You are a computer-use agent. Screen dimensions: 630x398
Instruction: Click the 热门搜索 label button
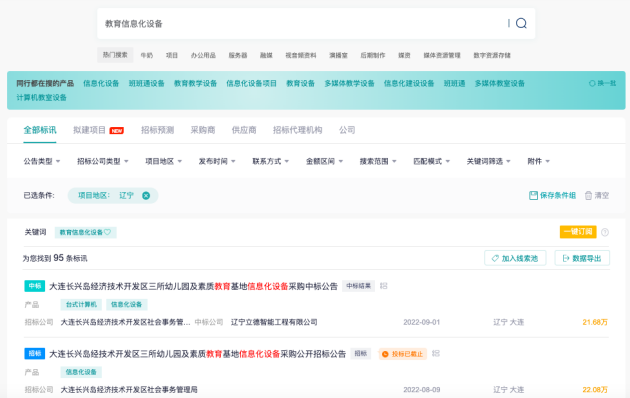[115, 55]
